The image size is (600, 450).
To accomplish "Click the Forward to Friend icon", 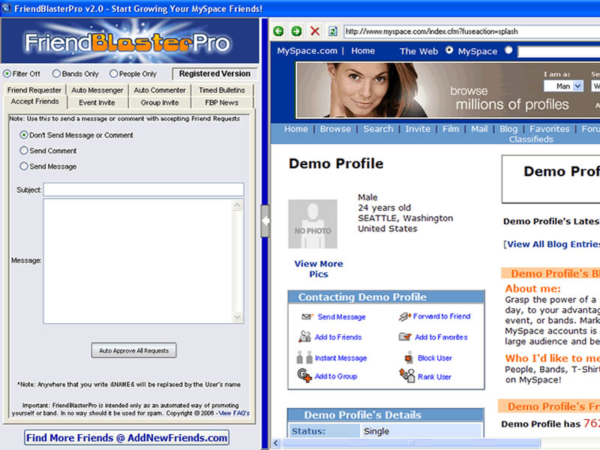I will pyautogui.click(x=405, y=316).
